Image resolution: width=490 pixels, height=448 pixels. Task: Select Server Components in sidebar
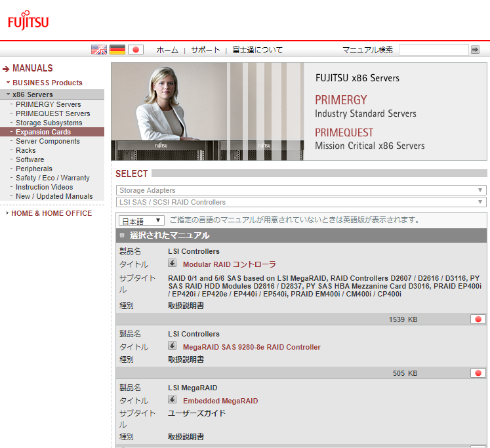(48, 141)
